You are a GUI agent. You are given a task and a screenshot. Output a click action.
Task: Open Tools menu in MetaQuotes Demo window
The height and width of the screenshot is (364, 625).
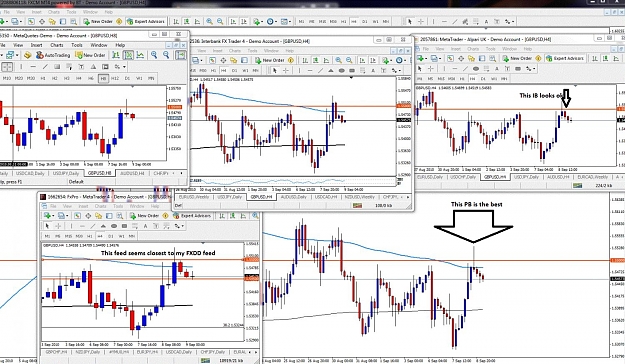(x=77, y=45)
